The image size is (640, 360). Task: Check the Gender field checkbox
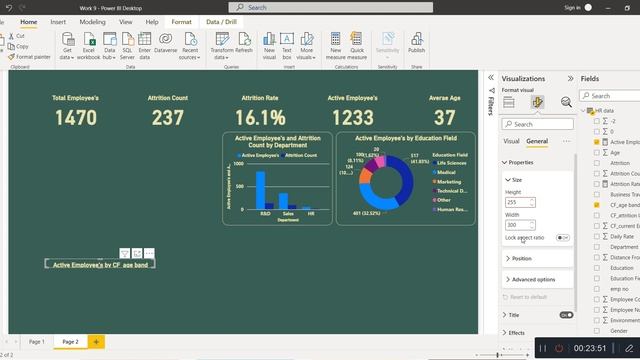point(597,331)
